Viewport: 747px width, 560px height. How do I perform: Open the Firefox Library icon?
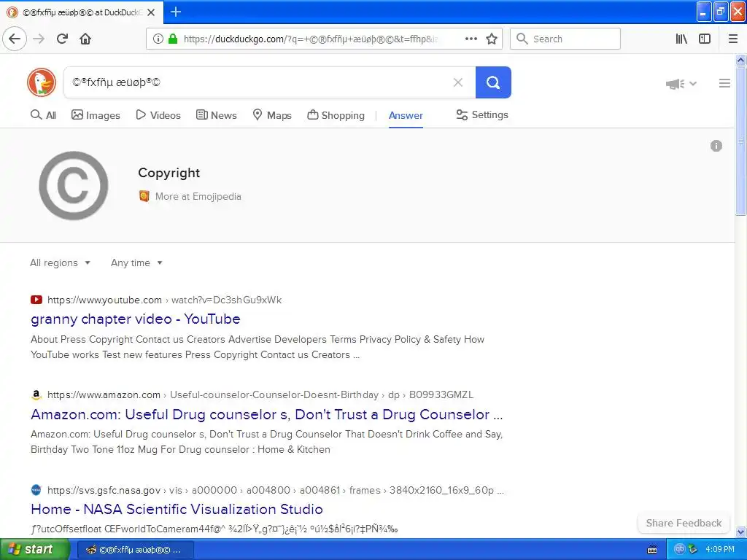(681, 39)
